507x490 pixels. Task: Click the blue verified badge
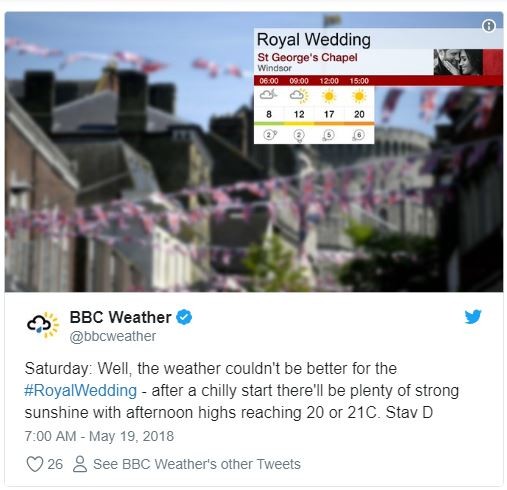coord(184,317)
